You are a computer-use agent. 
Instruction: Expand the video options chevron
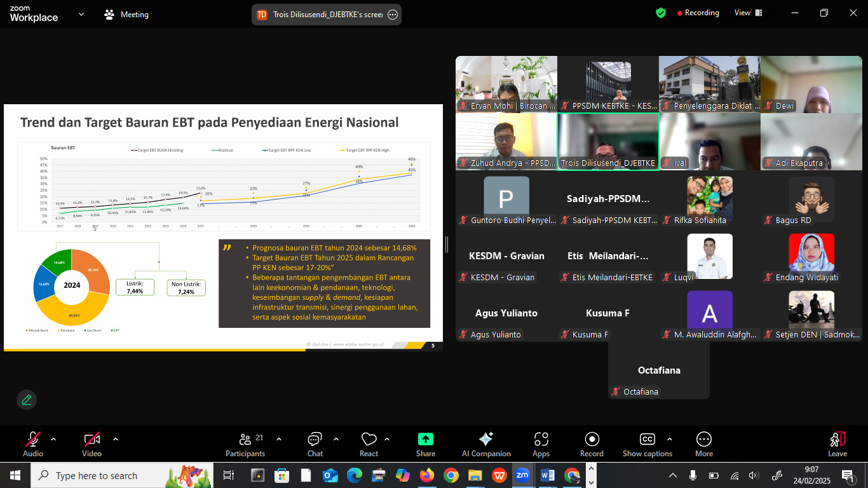[116, 439]
